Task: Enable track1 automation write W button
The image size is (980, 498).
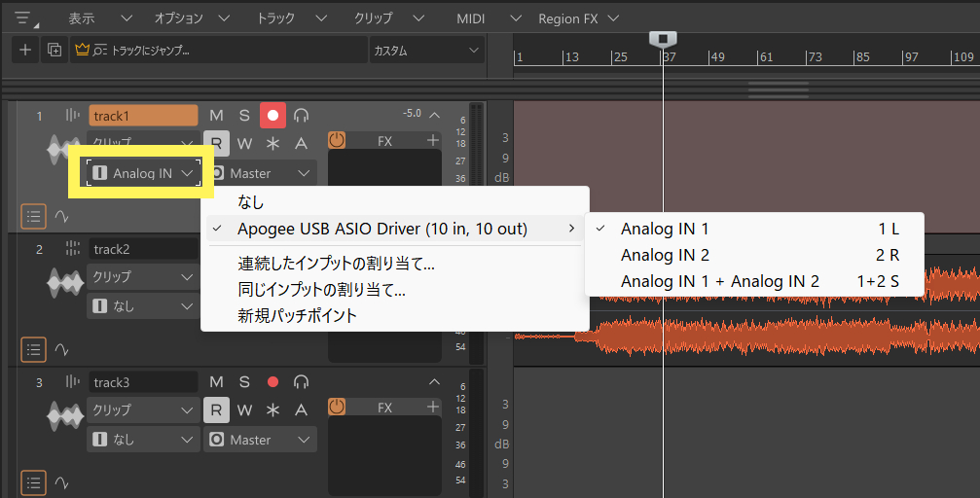Action: click(x=244, y=143)
